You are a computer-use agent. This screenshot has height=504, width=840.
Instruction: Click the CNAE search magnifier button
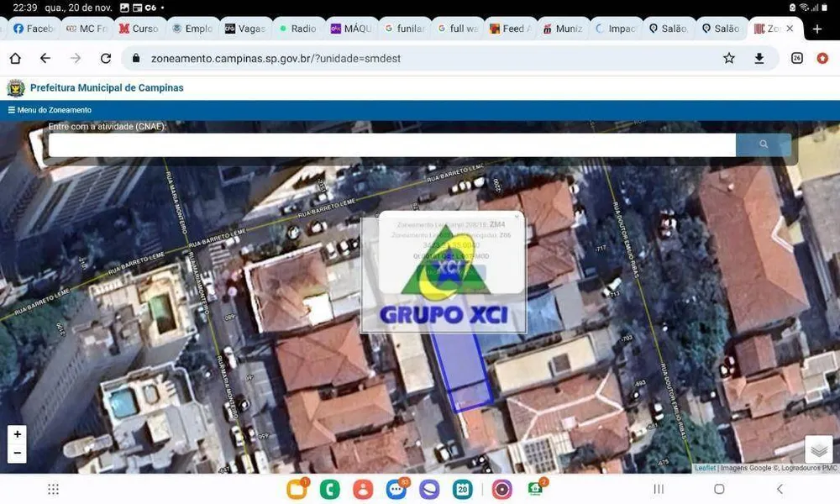pyautogui.click(x=764, y=144)
